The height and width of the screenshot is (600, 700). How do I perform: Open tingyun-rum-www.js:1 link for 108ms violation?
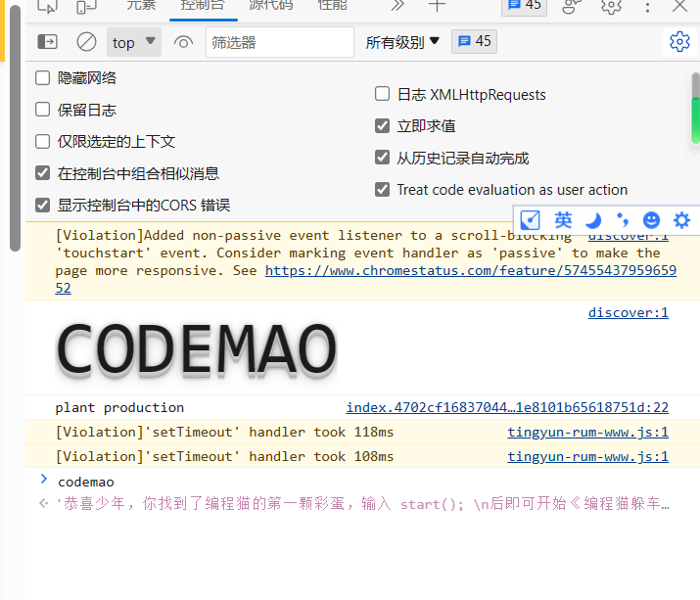(x=588, y=456)
